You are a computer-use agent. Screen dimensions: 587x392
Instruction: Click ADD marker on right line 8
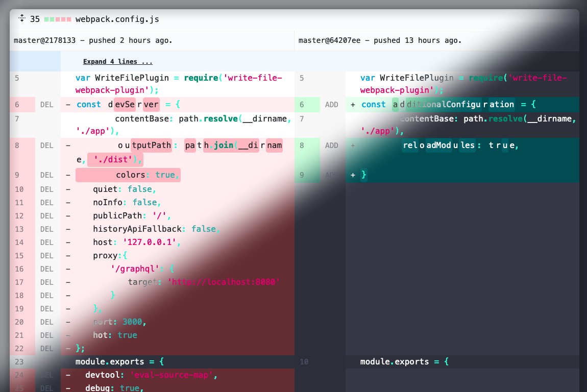tap(331, 145)
